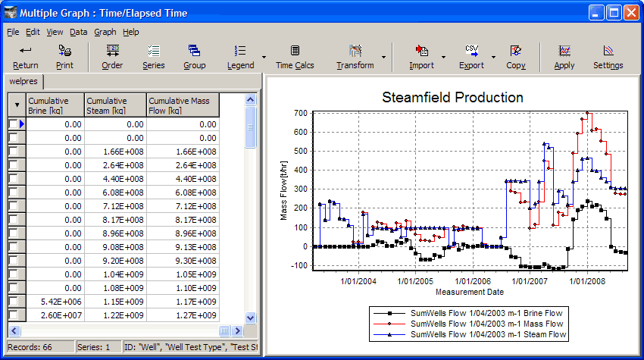Screen dimensions: 644x360
Task: Open the Order tool
Action: pos(113,51)
